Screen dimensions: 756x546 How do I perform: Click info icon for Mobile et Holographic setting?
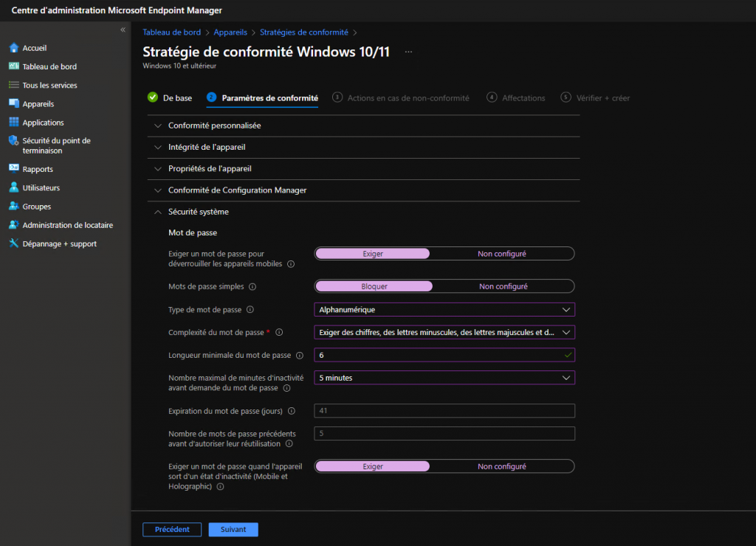(220, 487)
